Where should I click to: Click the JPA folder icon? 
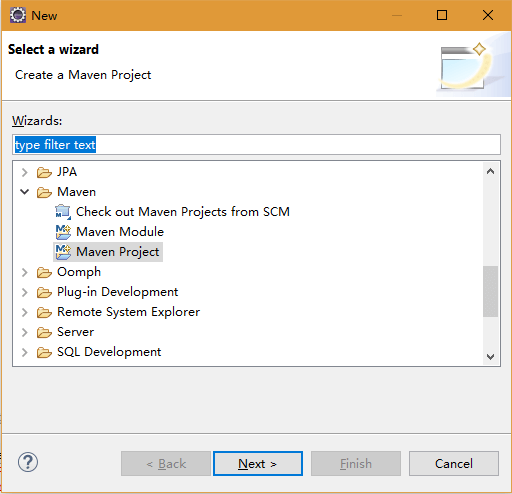44,172
